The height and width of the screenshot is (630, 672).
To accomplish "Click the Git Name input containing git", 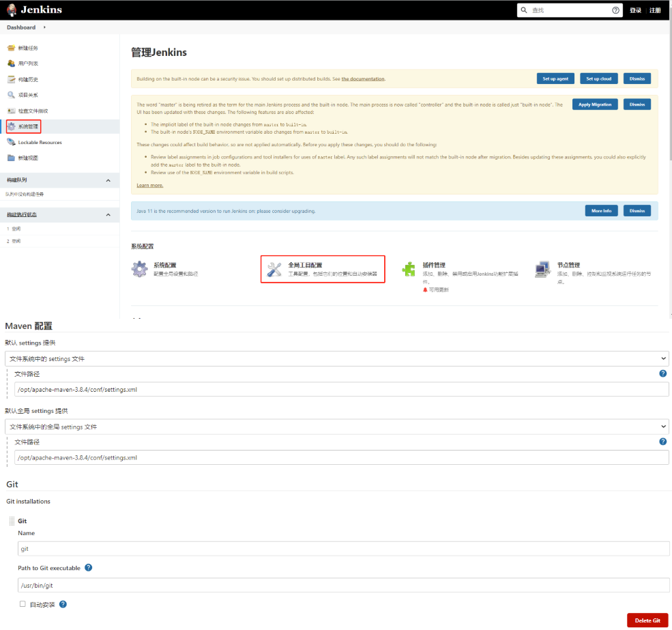I will (344, 549).
